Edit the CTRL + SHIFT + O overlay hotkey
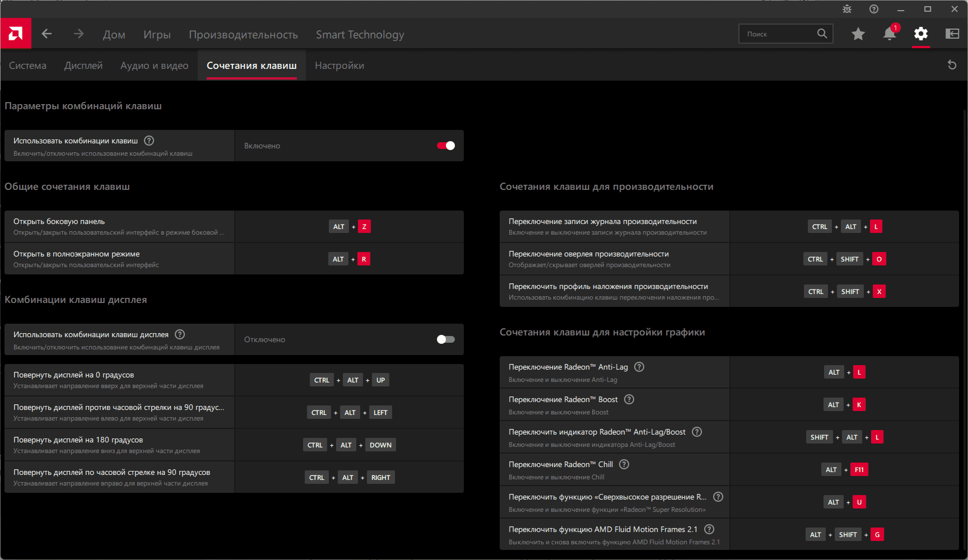The height and width of the screenshot is (560, 968). (x=845, y=259)
